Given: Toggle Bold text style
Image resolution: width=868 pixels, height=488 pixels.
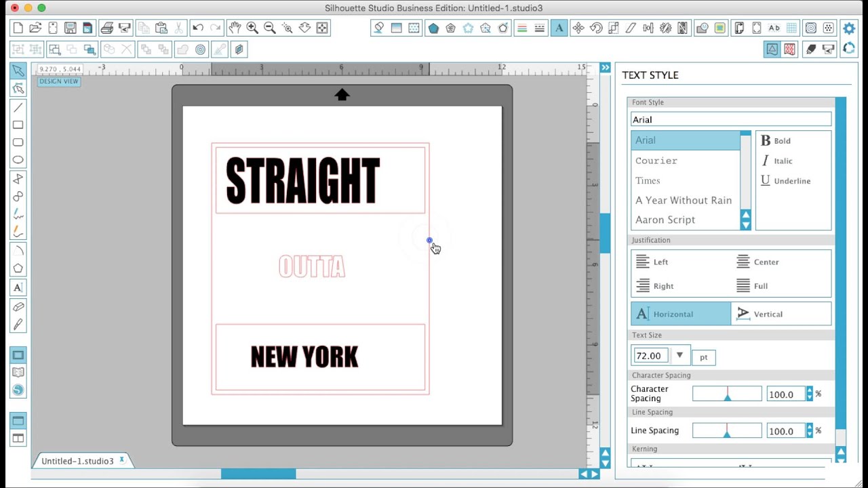Looking at the screenshot, I should [x=776, y=141].
